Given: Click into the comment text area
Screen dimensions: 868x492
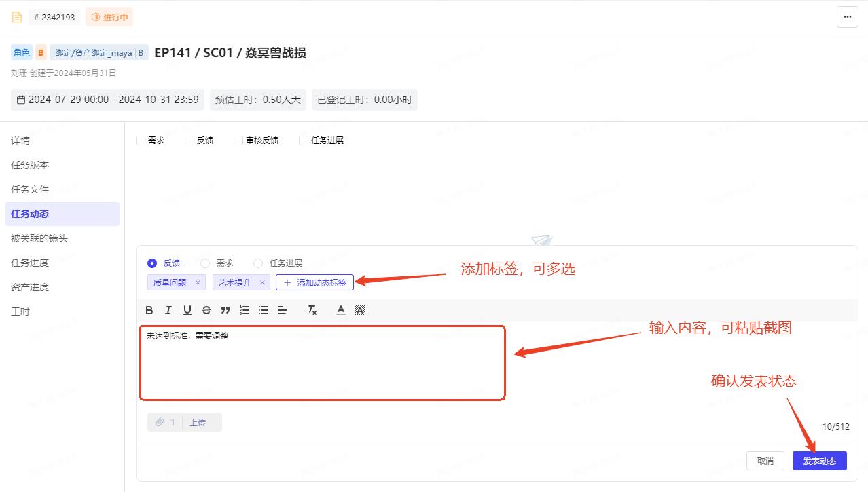Looking at the screenshot, I should (323, 363).
